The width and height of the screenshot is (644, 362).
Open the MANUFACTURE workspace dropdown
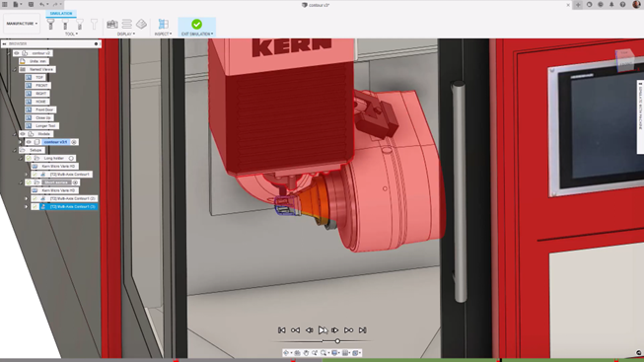click(22, 24)
